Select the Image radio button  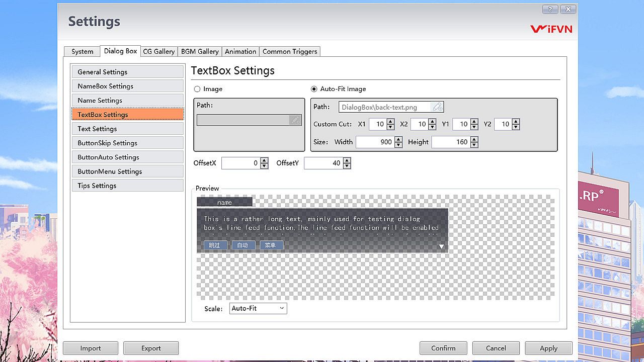[x=197, y=89]
